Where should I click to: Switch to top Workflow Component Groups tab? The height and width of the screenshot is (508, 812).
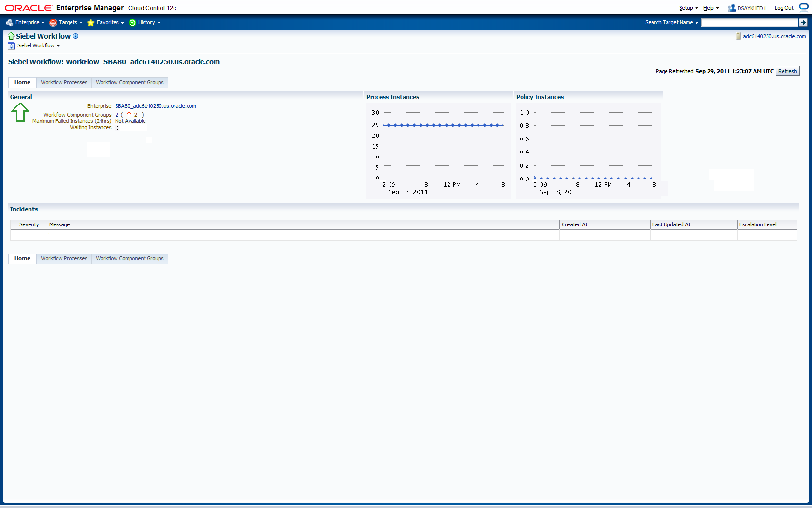130,82
